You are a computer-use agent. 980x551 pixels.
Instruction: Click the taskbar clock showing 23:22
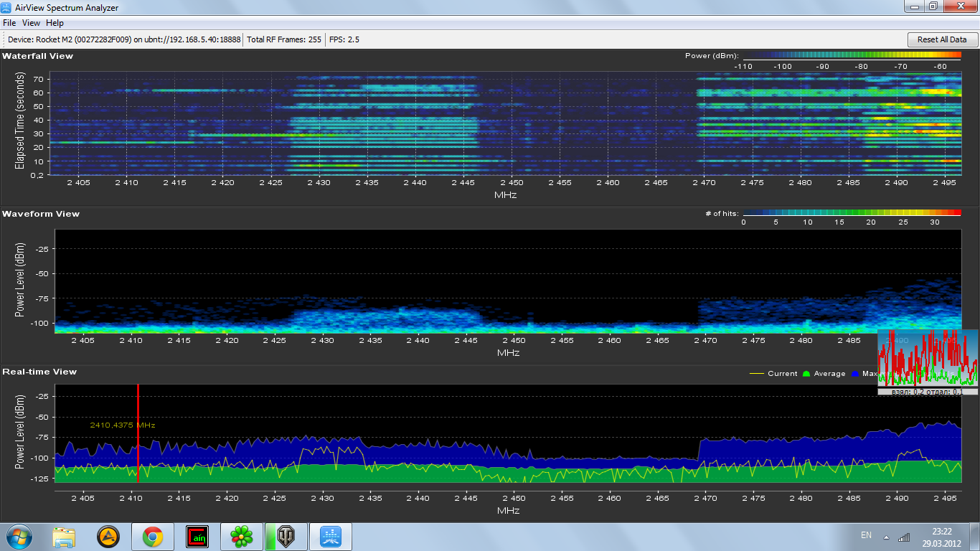(941, 537)
